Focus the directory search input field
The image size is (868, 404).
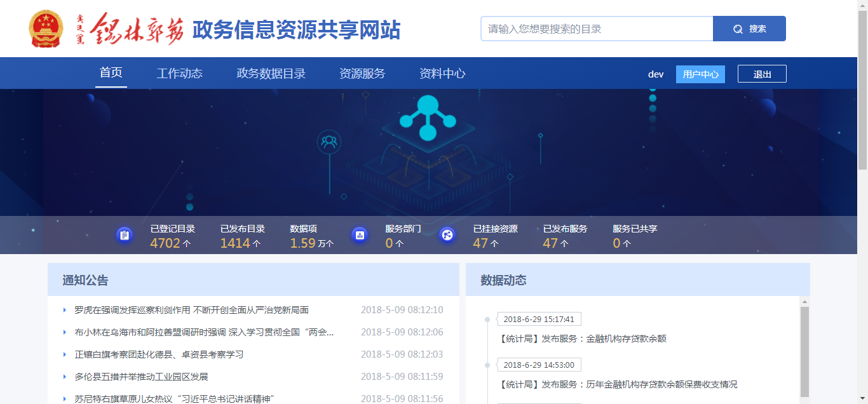597,29
